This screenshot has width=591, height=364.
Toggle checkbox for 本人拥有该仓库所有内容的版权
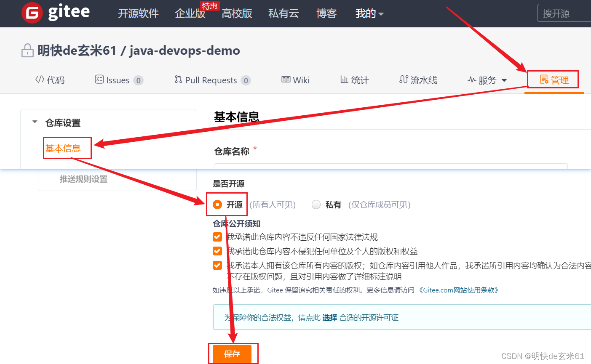click(x=217, y=266)
